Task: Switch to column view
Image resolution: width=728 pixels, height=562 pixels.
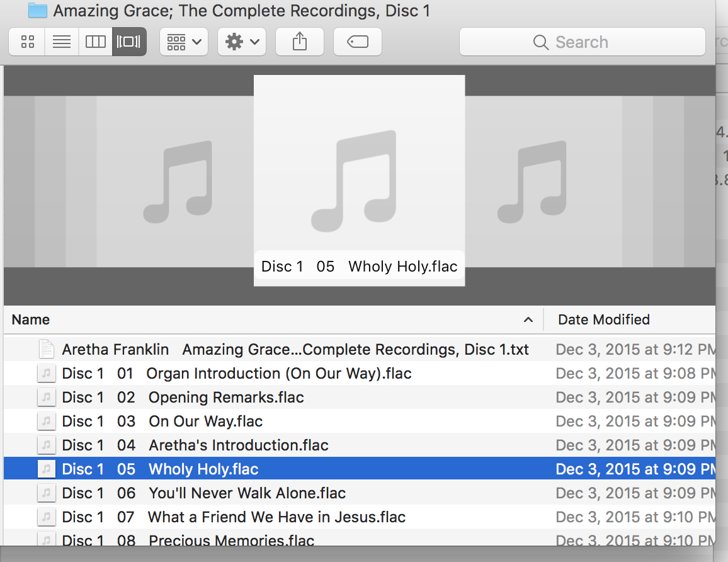Action: (96, 42)
